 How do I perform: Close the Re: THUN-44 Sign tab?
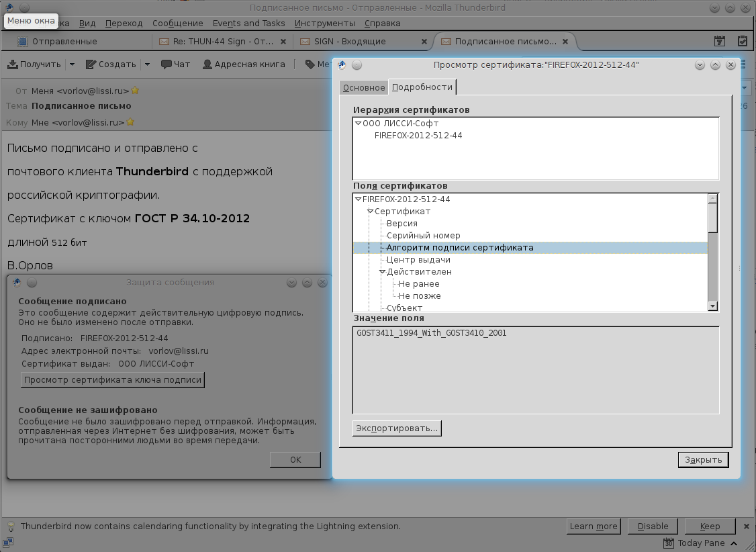pos(283,42)
